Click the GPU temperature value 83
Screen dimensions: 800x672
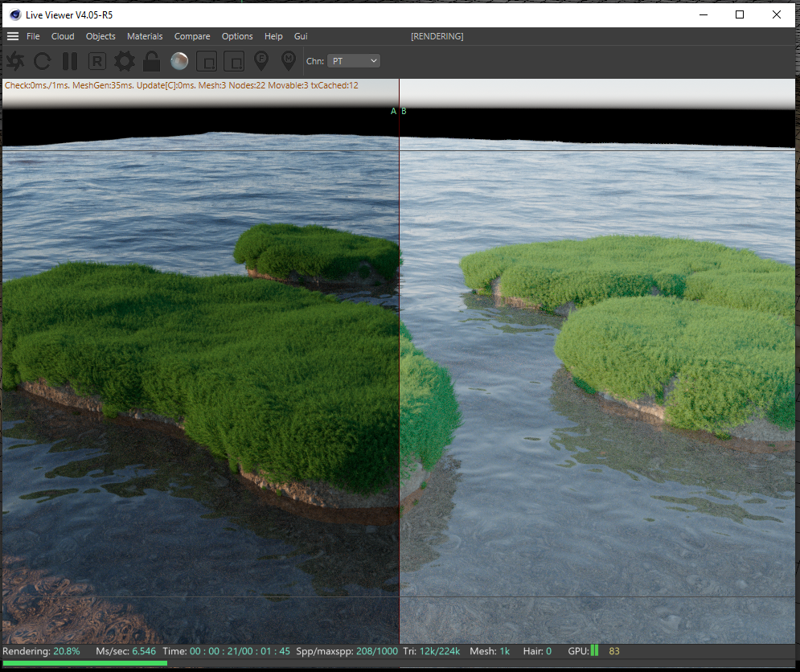(614, 651)
